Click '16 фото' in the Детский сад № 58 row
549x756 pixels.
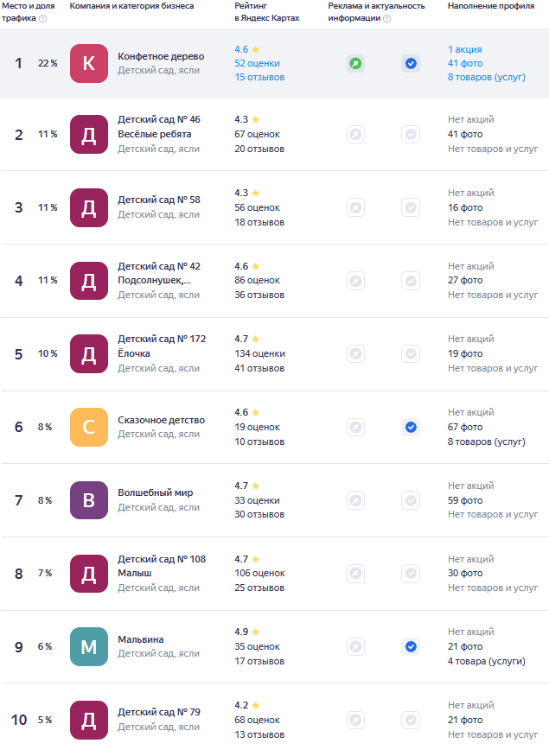coord(465,207)
